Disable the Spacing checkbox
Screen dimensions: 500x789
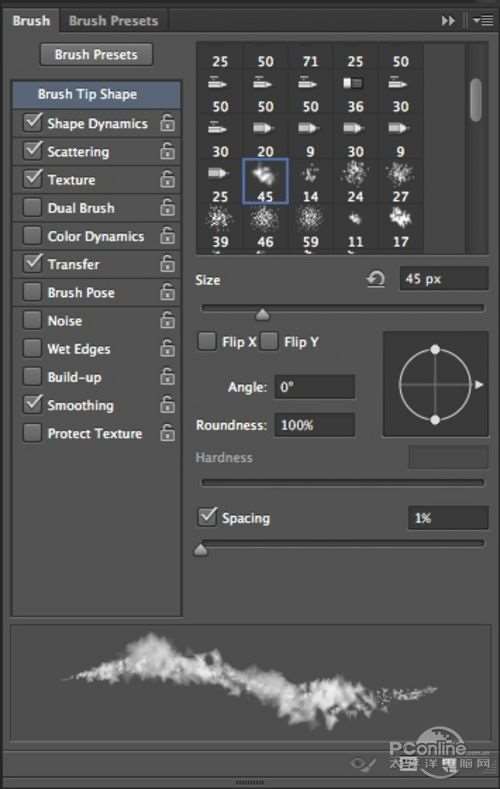(x=207, y=517)
